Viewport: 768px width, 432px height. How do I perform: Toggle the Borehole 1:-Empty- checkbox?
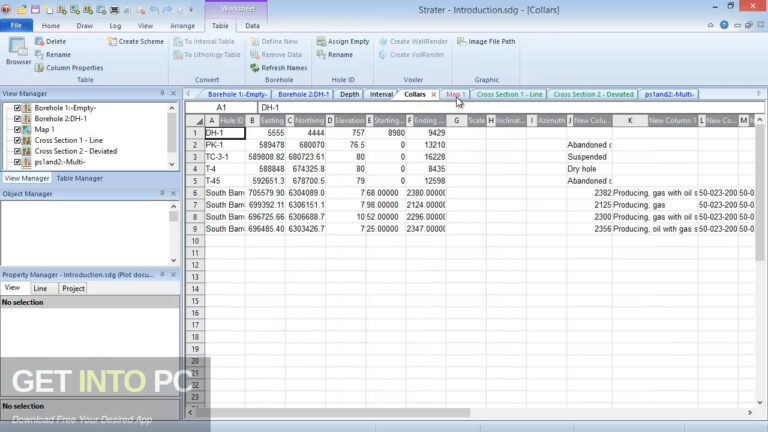pos(17,108)
